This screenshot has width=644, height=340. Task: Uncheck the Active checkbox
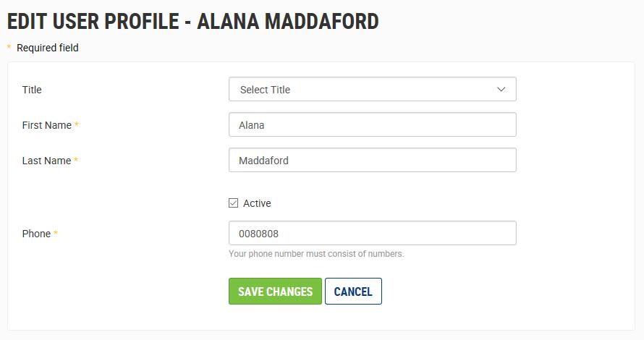point(233,203)
